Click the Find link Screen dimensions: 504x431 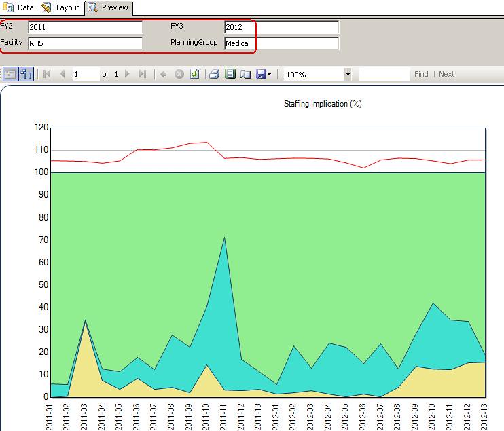(421, 74)
